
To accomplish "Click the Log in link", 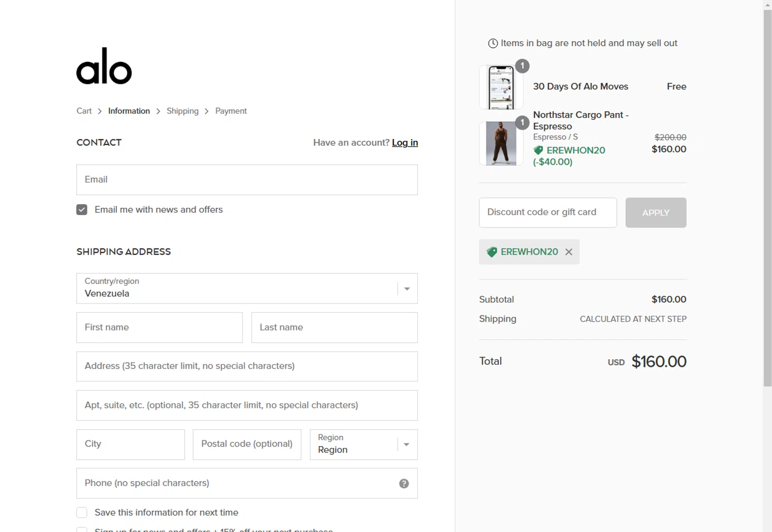I will tap(405, 143).
